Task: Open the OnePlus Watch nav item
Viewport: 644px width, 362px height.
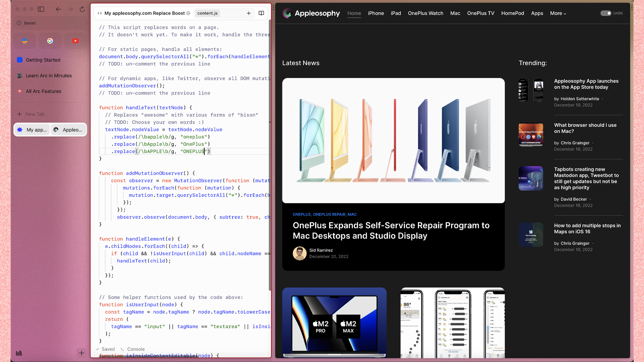Action: pos(425,13)
